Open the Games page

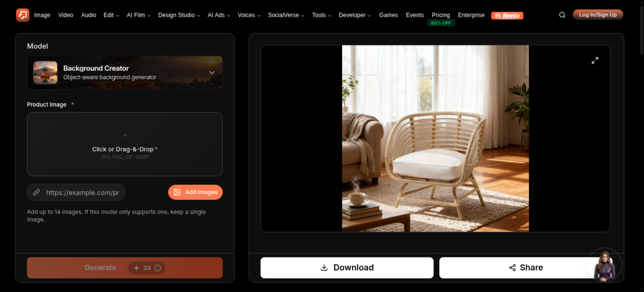pos(388,15)
